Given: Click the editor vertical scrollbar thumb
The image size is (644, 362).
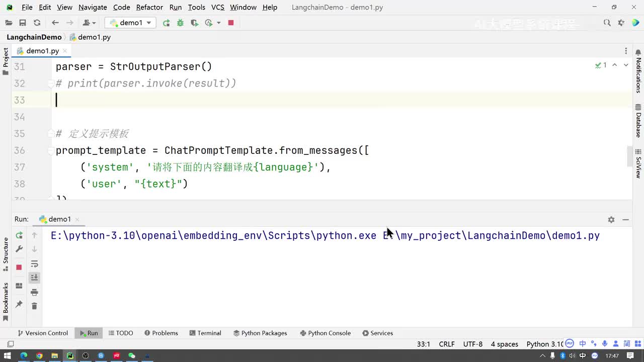Looking at the screenshot, I should (x=628, y=156).
